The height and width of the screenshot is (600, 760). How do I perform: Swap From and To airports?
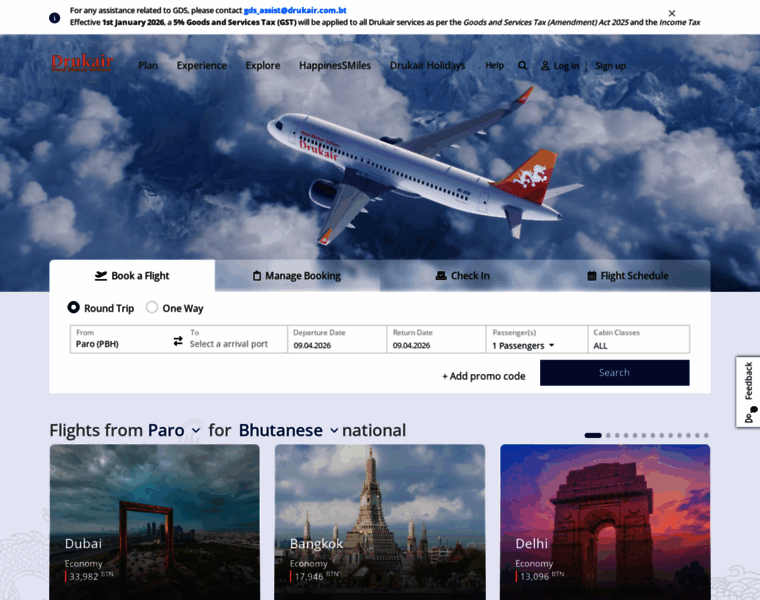point(178,341)
